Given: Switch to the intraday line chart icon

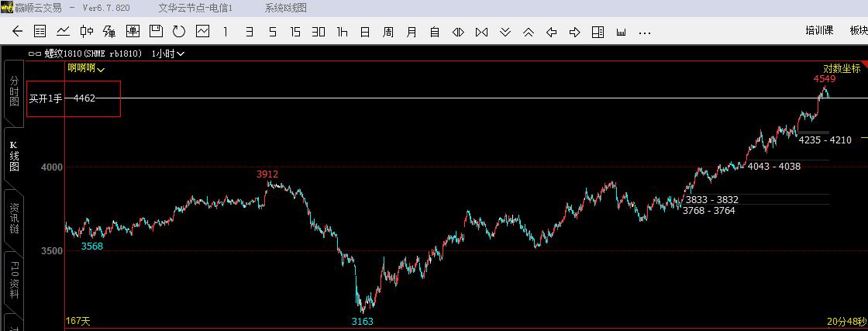Looking at the screenshot, I should point(63,32).
